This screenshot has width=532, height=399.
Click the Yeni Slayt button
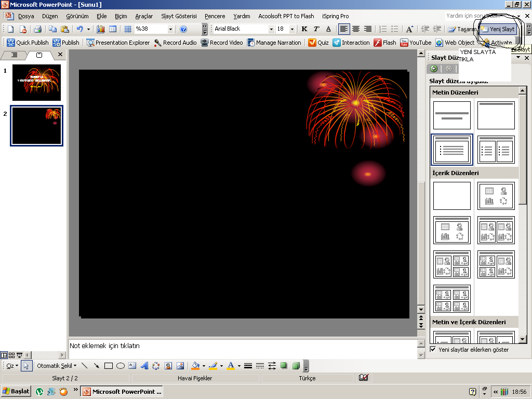(498, 29)
